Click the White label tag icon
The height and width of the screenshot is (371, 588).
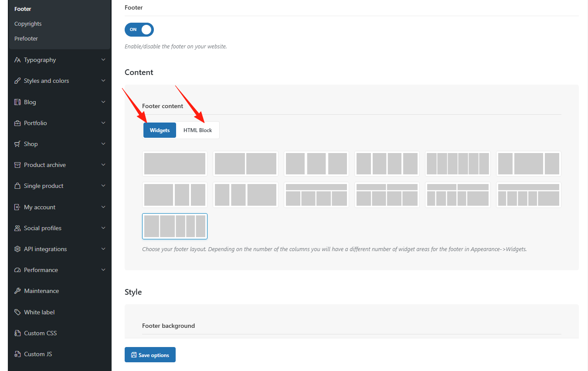[17, 312]
